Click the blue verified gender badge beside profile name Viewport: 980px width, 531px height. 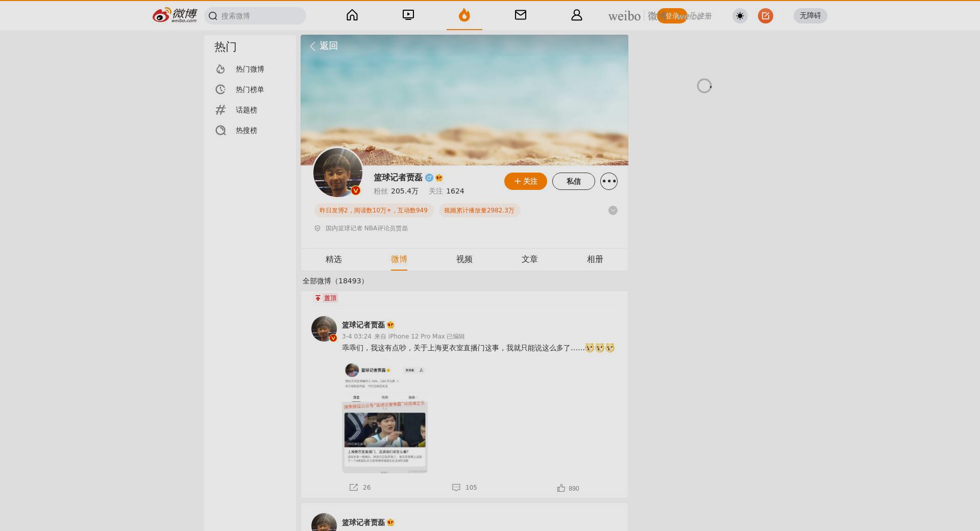click(429, 178)
